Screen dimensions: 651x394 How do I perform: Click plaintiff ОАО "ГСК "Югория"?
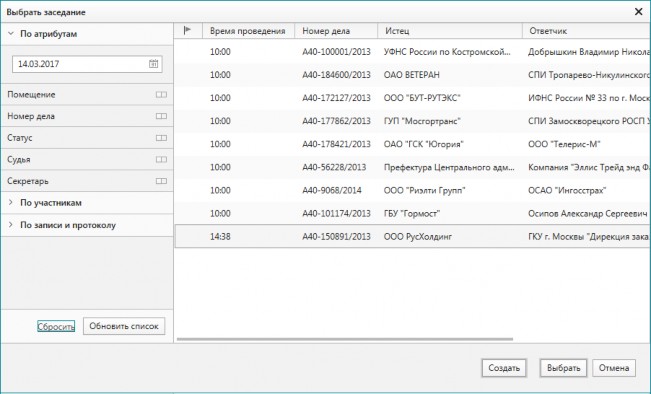[423, 144]
